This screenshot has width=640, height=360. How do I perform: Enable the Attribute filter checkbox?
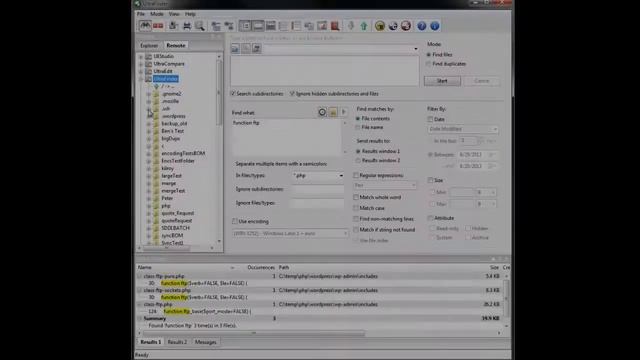pos(430,218)
